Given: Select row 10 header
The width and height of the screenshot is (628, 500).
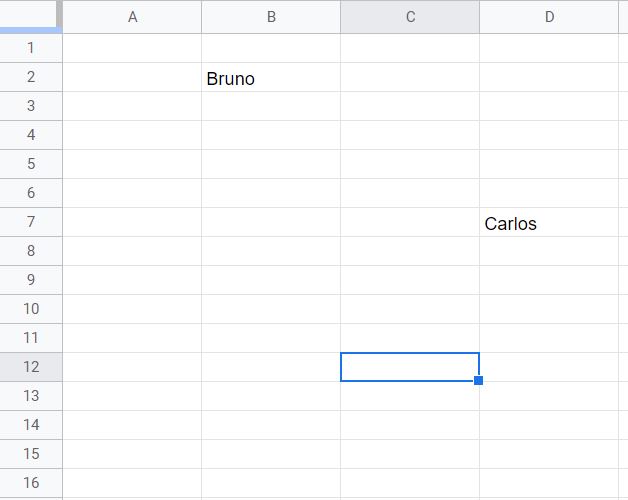Looking at the screenshot, I should click(31, 309).
